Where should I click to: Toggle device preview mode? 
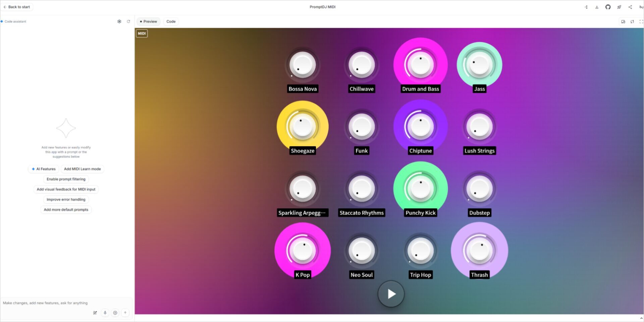click(623, 21)
